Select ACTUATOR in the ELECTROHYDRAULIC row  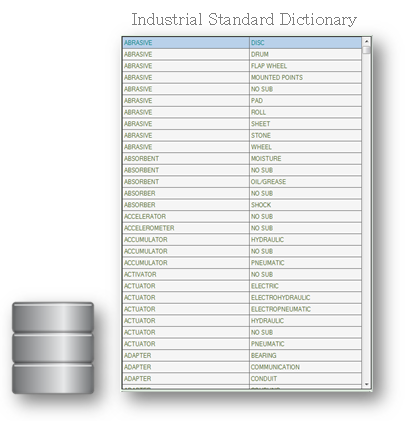pos(186,298)
